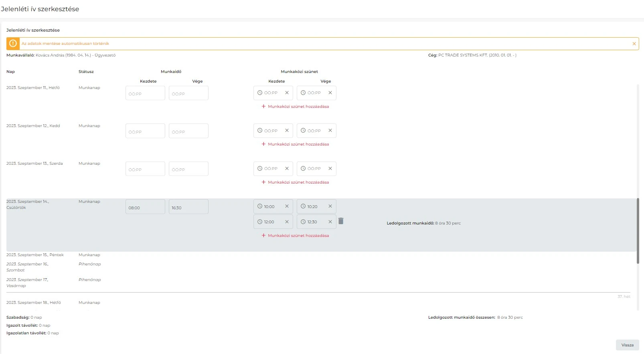Edit the 08:00 work start time field
The width and height of the screenshot is (644, 354).
point(145,207)
